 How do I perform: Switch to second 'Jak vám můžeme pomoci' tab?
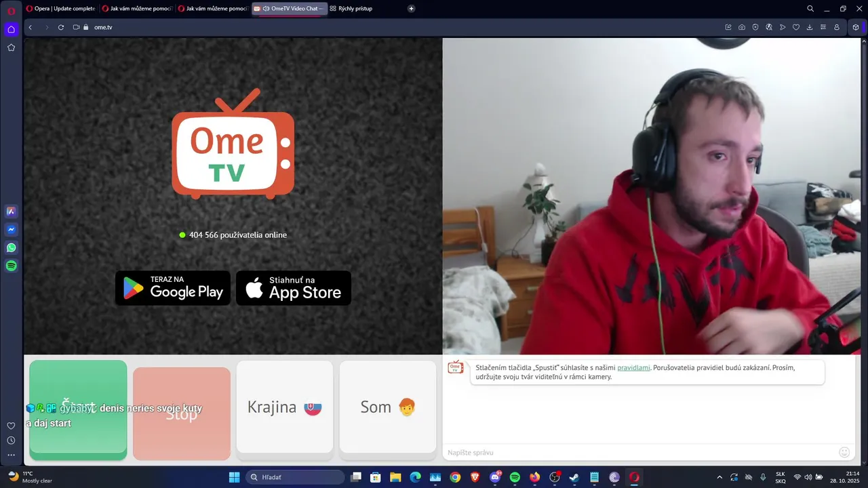click(x=137, y=9)
